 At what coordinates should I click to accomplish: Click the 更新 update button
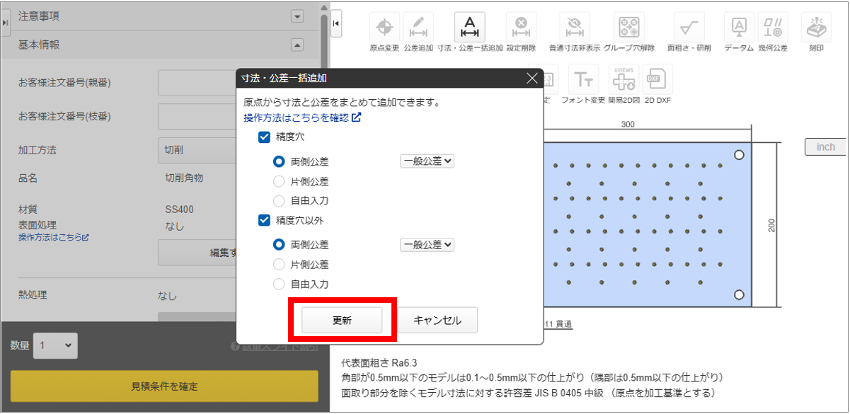[x=342, y=320]
